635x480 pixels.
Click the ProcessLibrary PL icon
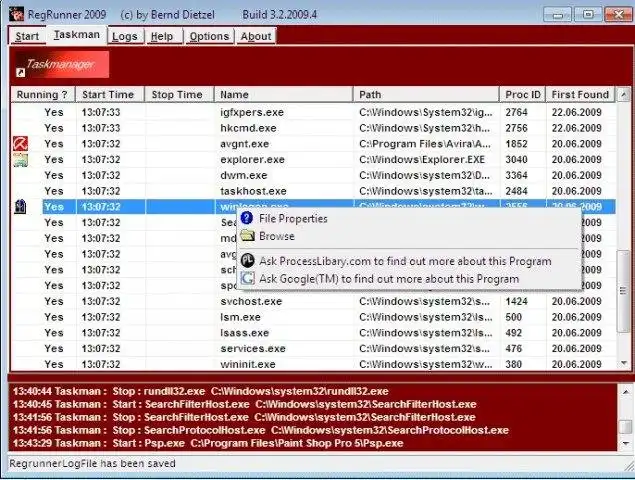(x=247, y=261)
